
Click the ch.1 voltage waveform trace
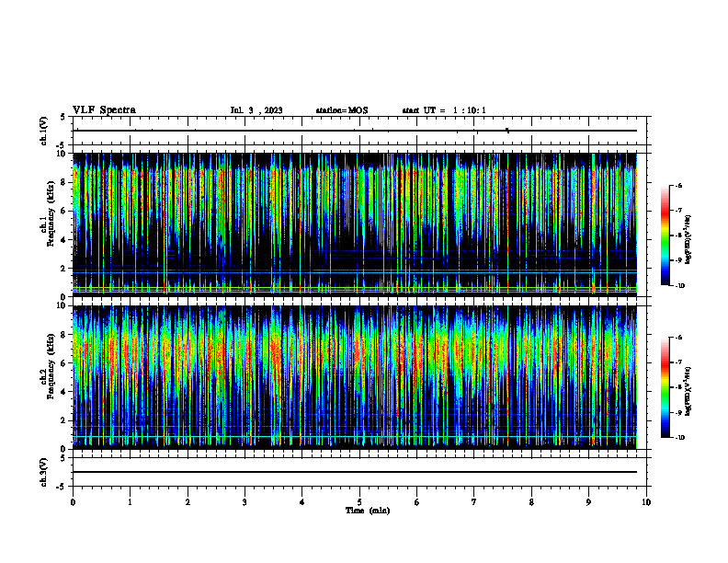[x=355, y=131]
